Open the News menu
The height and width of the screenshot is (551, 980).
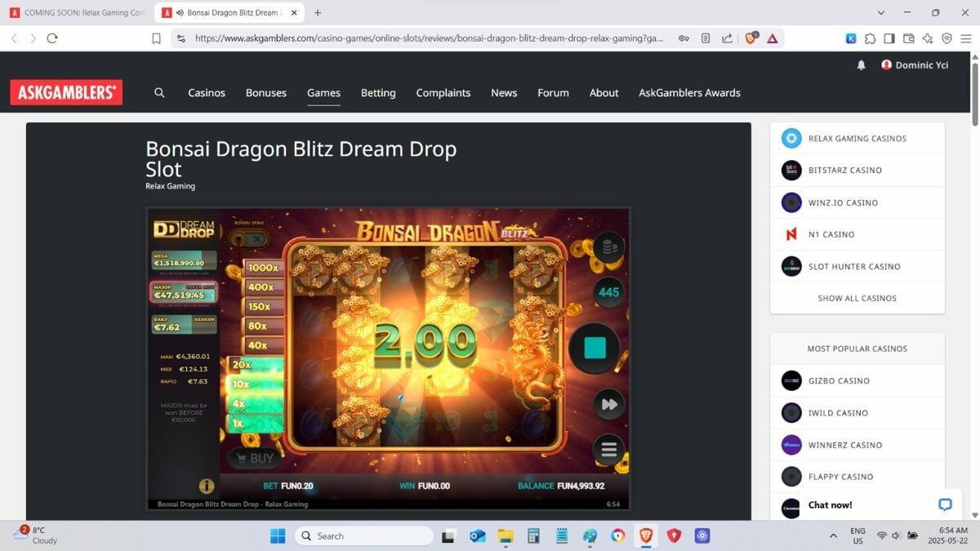point(504,93)
